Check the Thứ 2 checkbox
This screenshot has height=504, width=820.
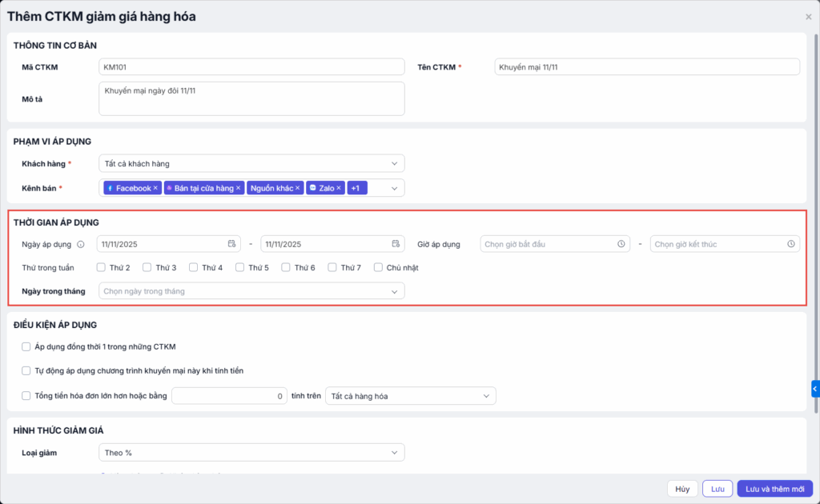point(101,268)
